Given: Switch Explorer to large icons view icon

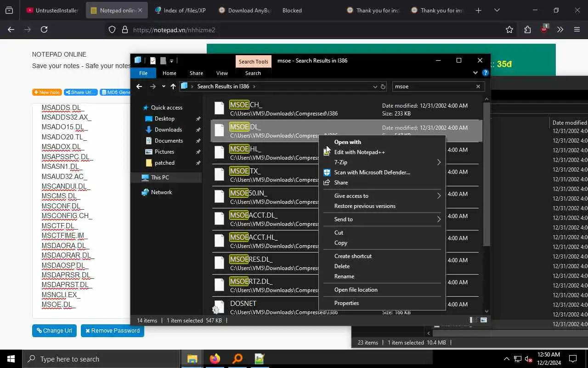Looking at the screenshot, I should pos(483,320).
